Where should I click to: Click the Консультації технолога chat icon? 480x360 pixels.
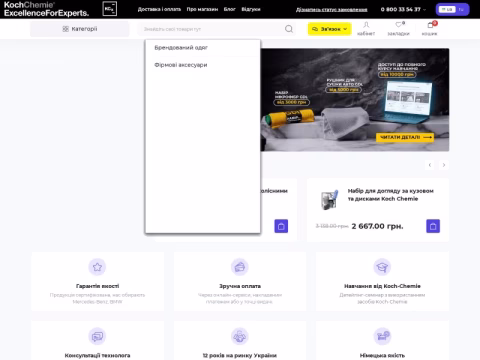point(97,336)
